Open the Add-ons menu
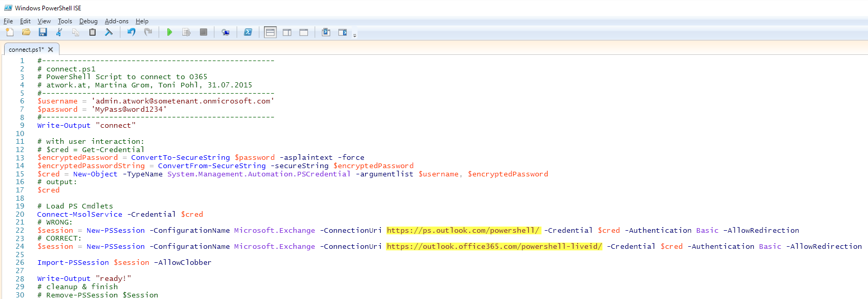The image size is (868, 299). (x=117, y=21)
